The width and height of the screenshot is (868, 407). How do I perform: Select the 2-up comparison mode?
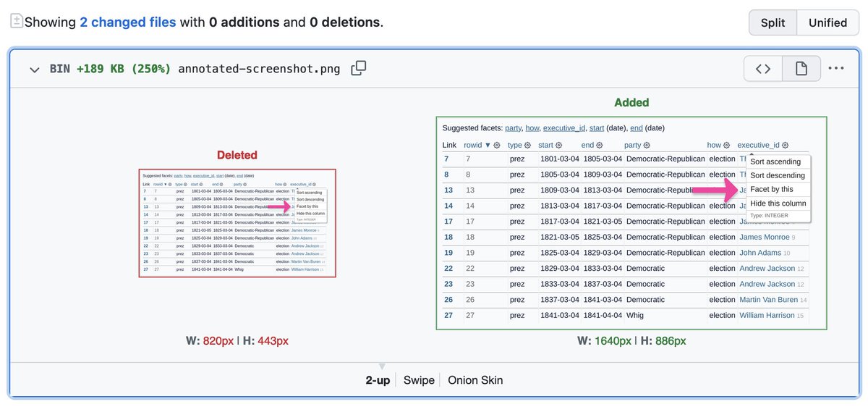(378, 380)
